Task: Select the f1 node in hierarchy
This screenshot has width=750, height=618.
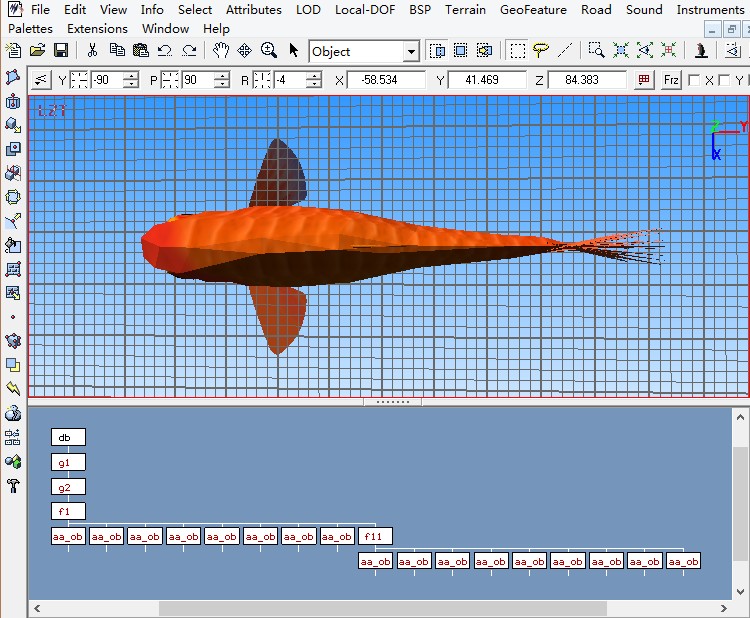Action: (x=68, y=511)
